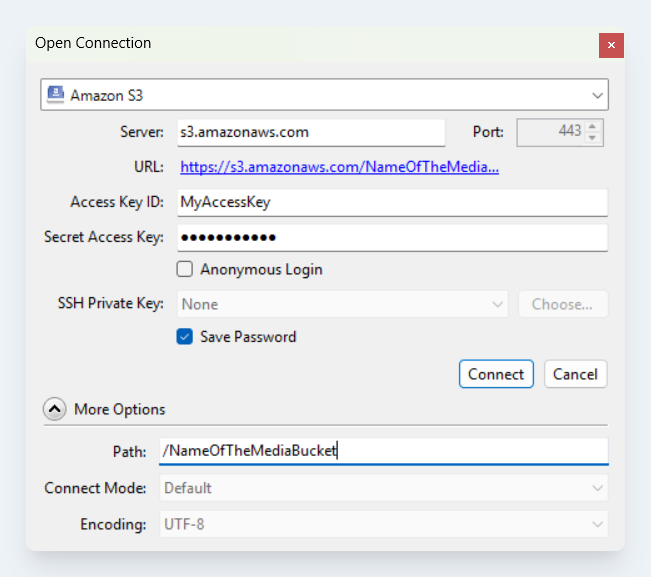
Task: Click the Cancel button
Action: click(x=575, y=374)
